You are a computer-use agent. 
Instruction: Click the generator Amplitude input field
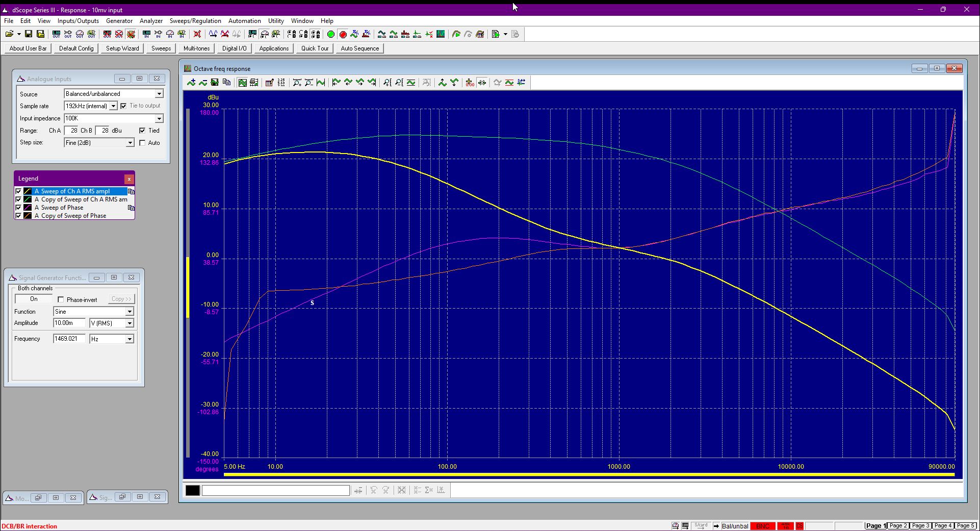coord(69,323)
